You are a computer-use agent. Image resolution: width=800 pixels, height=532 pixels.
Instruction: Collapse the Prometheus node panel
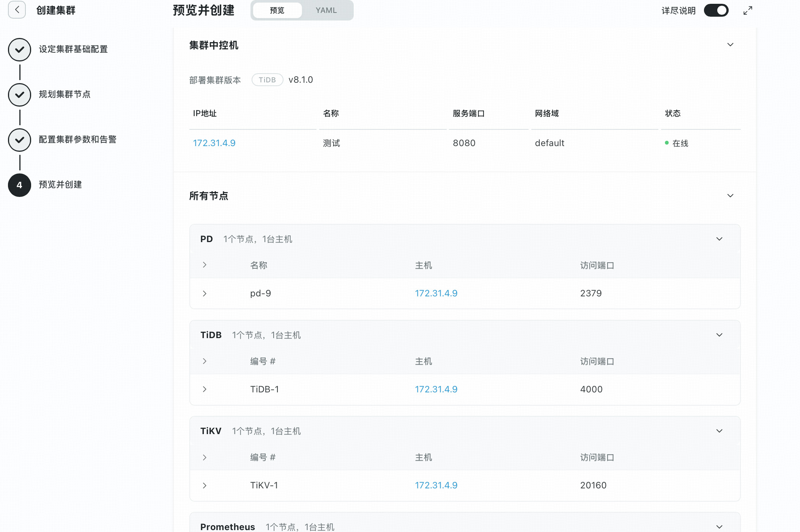[x=719, y=527]
